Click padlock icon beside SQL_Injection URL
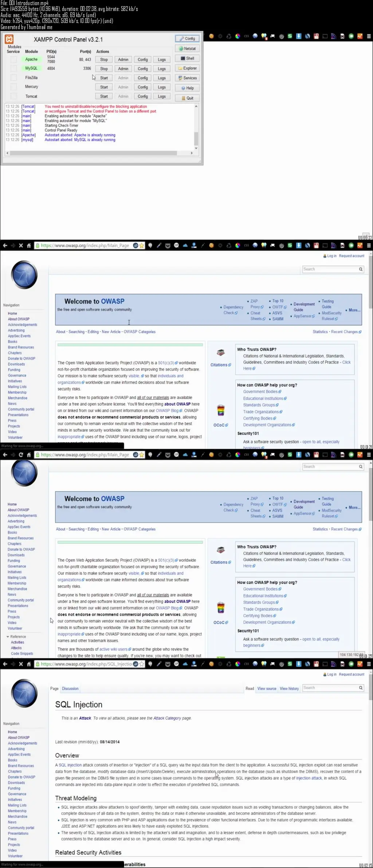Viewport: 373px width, 868px height. 37,664
